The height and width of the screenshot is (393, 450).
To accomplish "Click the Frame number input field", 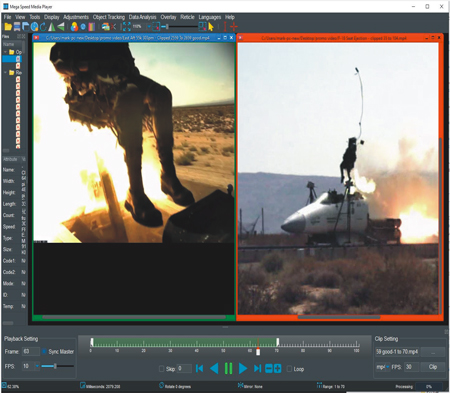I will pos(30,351).
